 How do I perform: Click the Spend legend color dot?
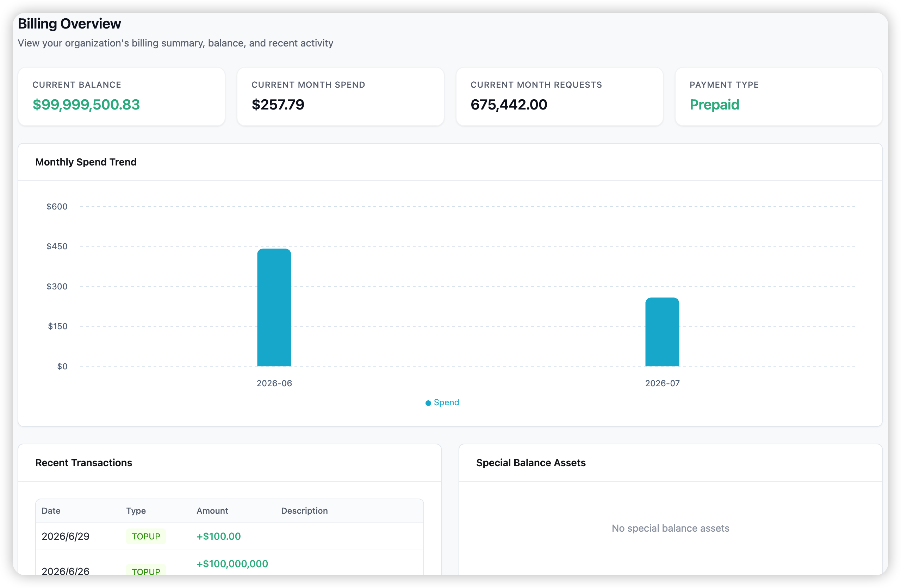click(428, 403)
